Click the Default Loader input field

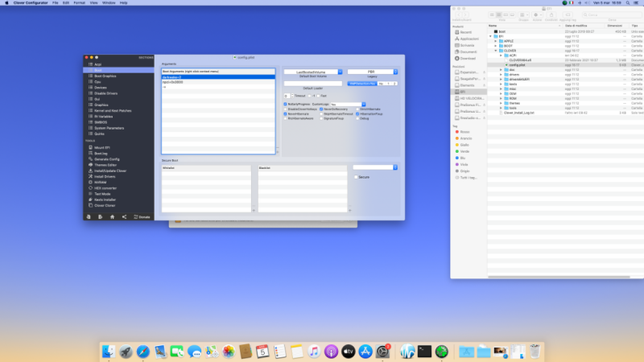point(312,84)
